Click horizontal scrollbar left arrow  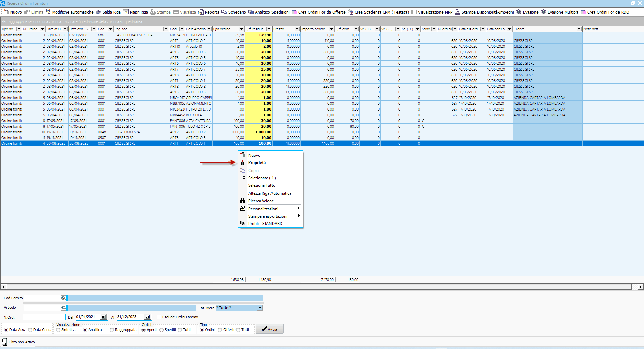coord(3,287)
